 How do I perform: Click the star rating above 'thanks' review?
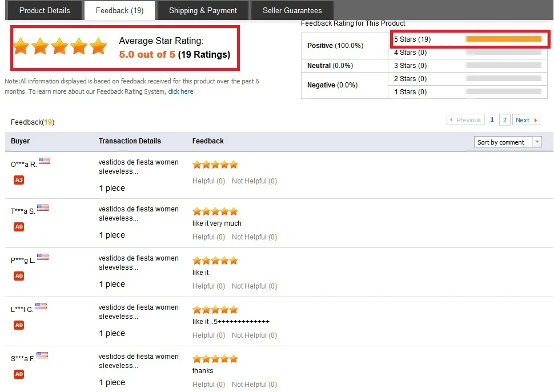point(215,359)
